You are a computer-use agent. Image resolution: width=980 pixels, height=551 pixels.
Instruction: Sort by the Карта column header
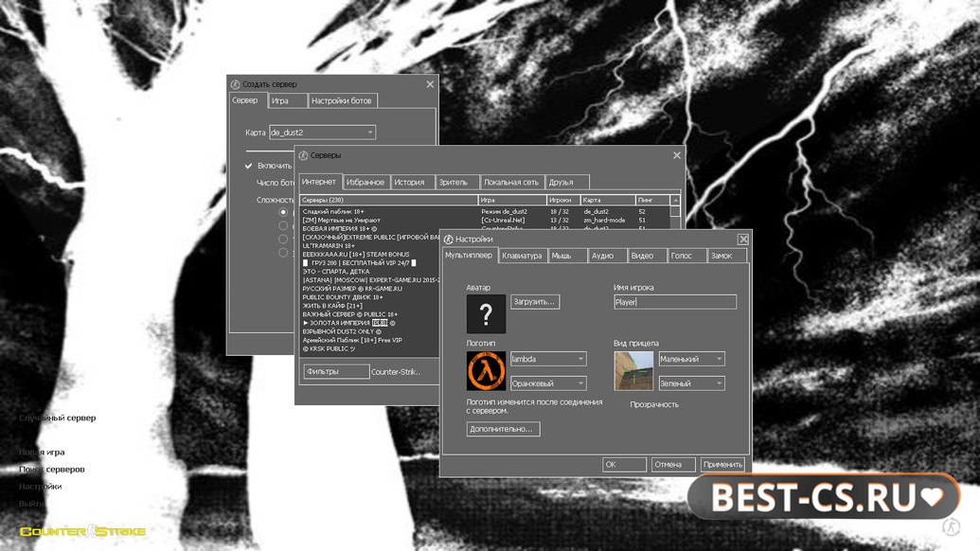(x=608, y=200)
